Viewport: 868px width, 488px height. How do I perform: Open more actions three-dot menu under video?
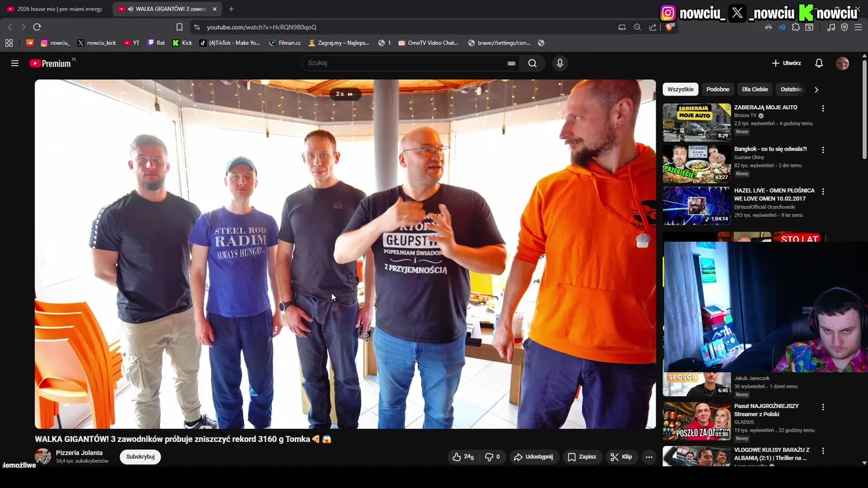pyautogui.click(x=649, y=457)
